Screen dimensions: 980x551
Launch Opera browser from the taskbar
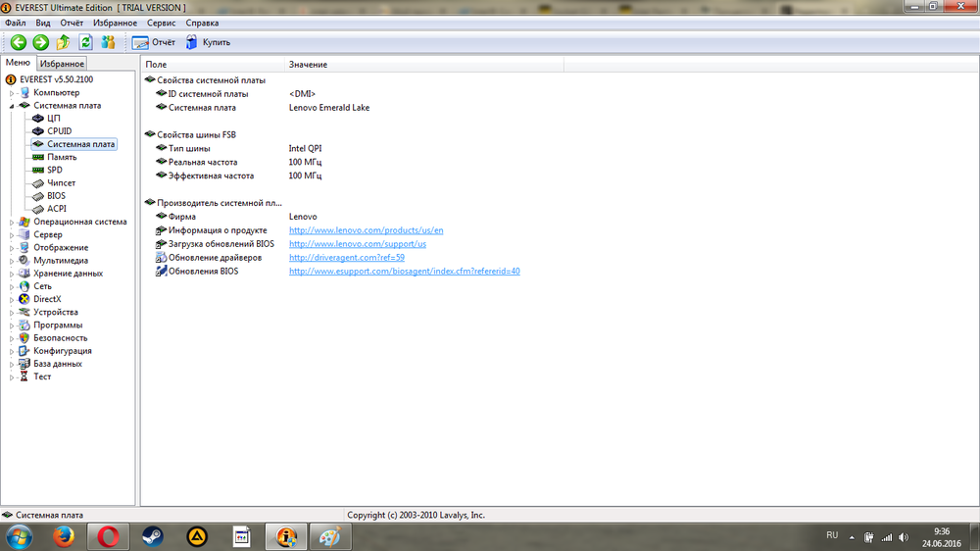point(109,536)
